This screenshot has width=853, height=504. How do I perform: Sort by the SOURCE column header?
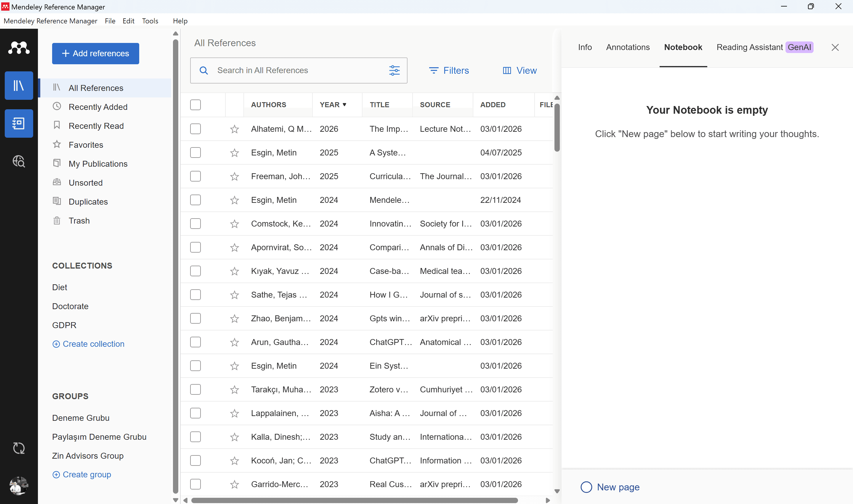point(435,105)
